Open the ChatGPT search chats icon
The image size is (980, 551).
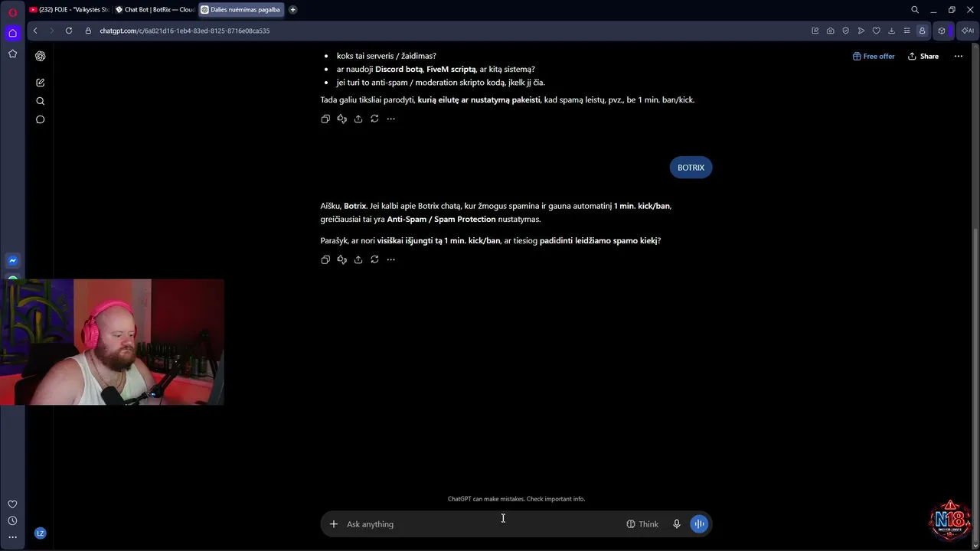pyautogui.click(x=40, y=101)
